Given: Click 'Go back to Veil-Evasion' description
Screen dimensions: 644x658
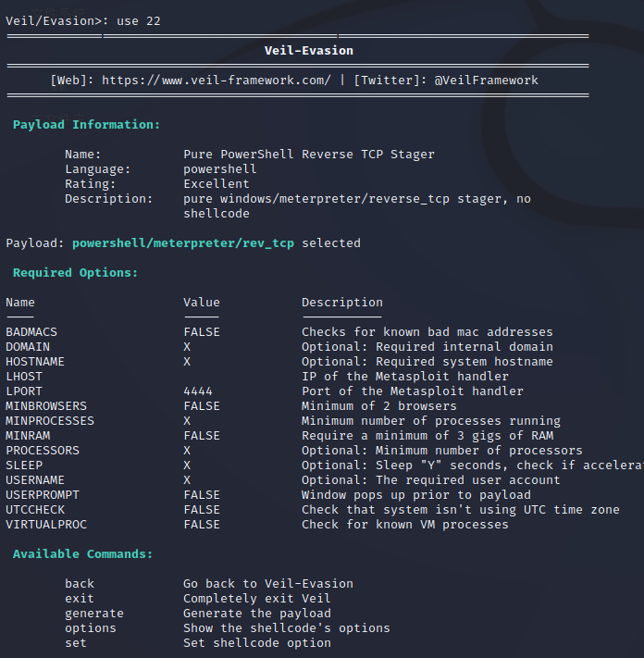Looking at the screenshot, I should pos(268,584).
